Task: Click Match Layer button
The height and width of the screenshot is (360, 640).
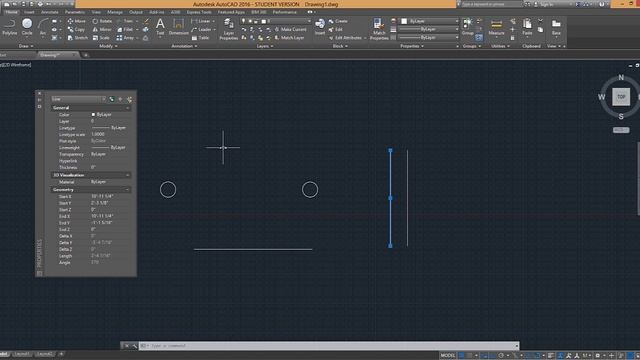Action: pyautogui.click(x=289, y=38)
